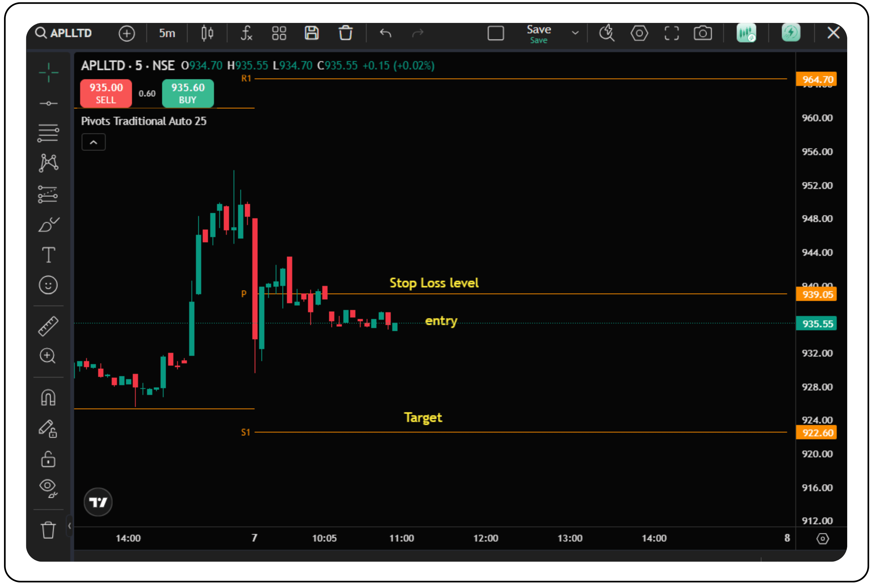Take a chart snapshot with the camera icon
872x588 pixels.
pyautogui.click(x=702, y=33)
